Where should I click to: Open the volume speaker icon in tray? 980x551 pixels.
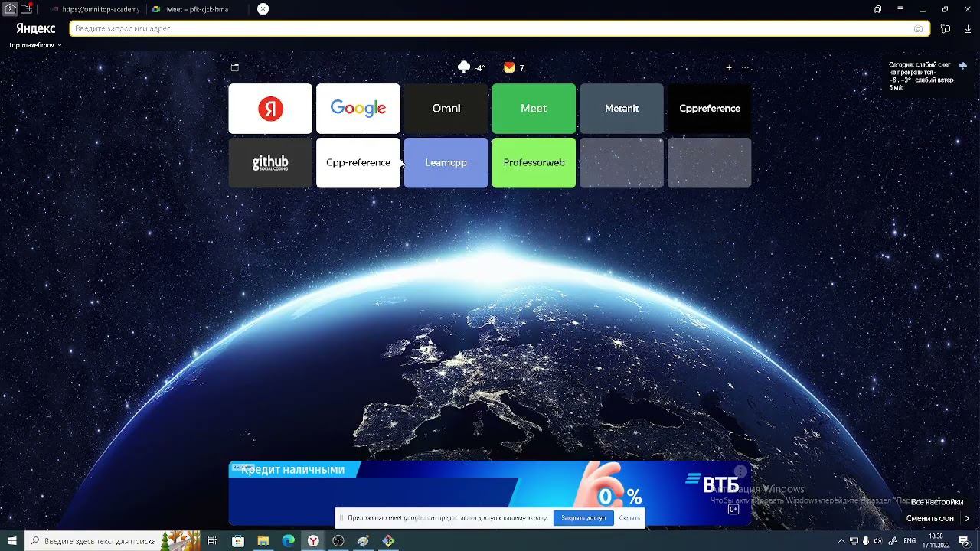pyautogui.click(x=878, y=541)
